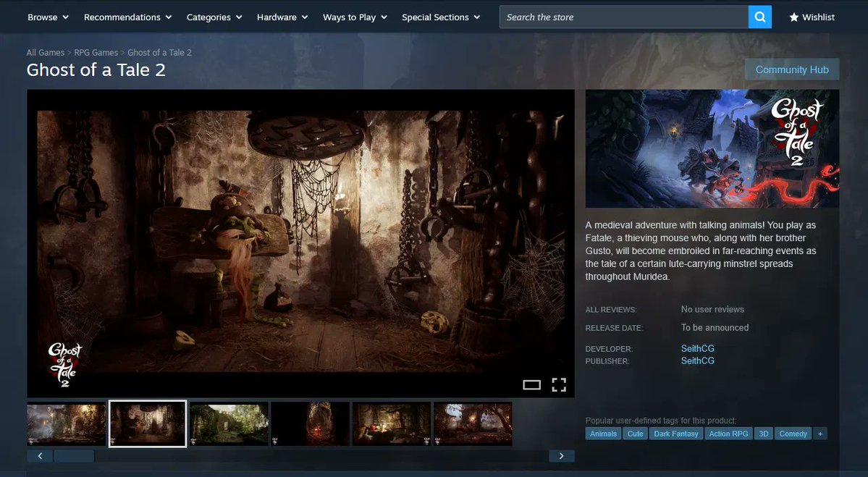
Task: Expand the Browse dropdown menu
Action: point(49,17)
